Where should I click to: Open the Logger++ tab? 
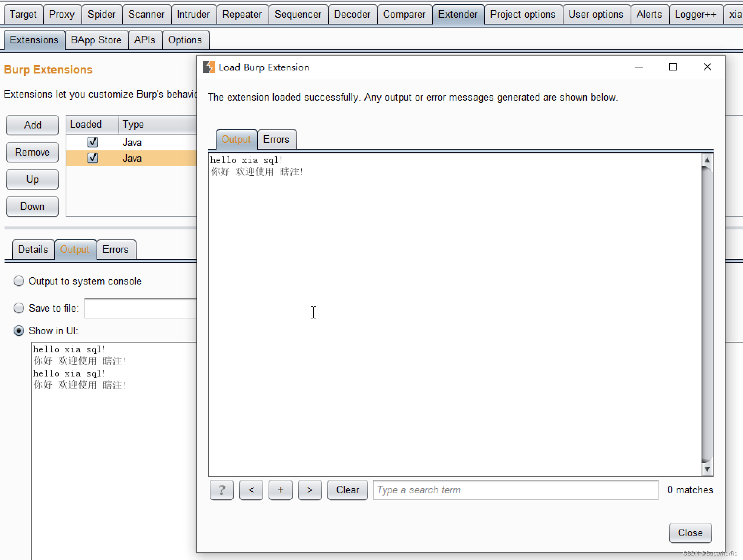[696, 14]
